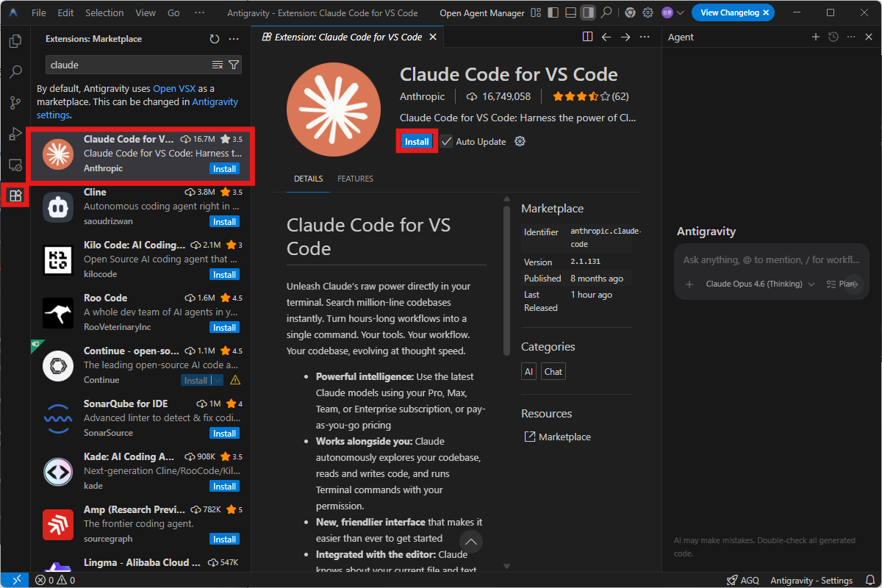The image size is (882, 588).
Task: Open Agent conversation history
Action: pyautogui.click(x=833, y=37)
